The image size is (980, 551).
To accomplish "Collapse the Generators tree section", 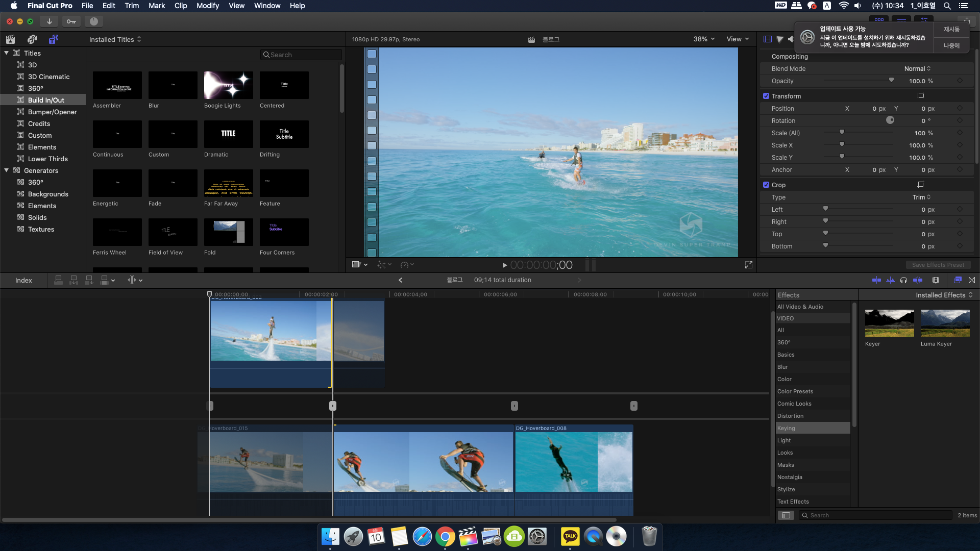I will pyautogui.click(x=6, y=170).
